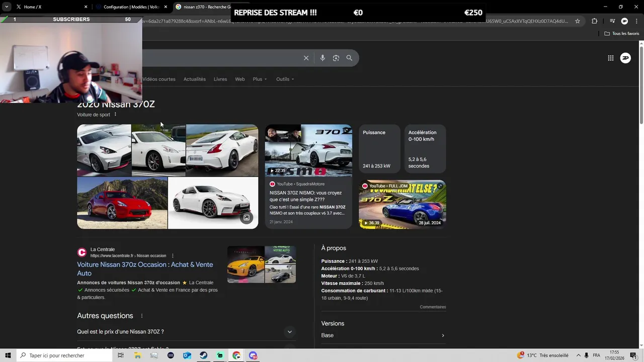Click the Puissance label in À propos

(334, 261)
